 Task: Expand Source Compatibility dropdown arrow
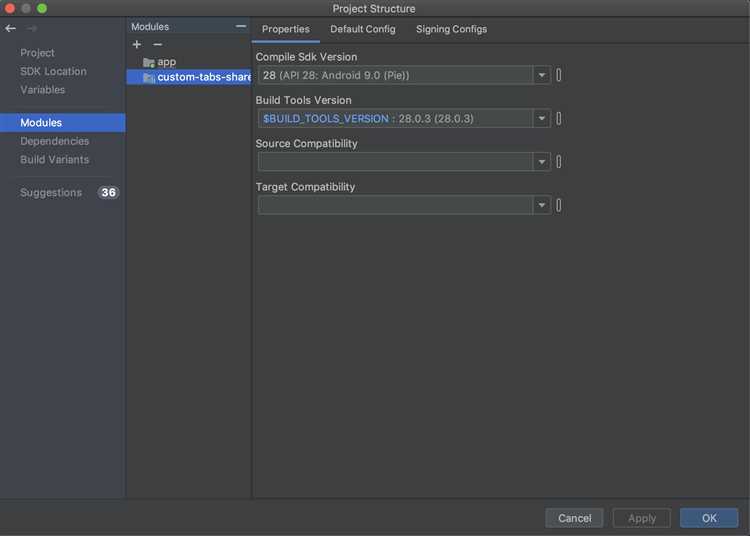(541, 162)
